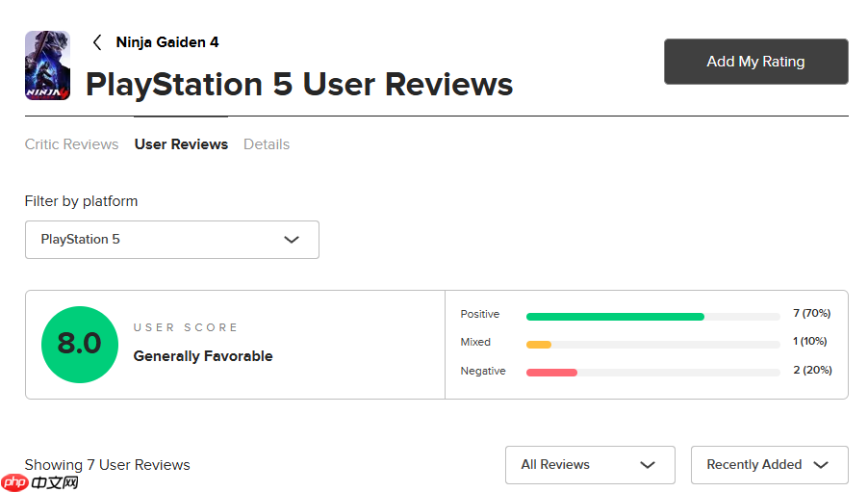Click the red Negative reviews bar
The height and width of the screenshot is (492, 868).
coord(551,373)
